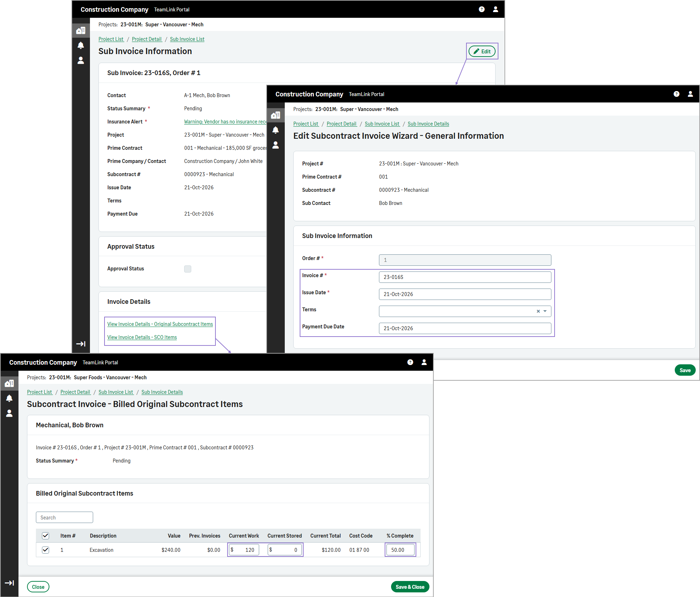Image resolution: width=700 pixels, height=597 pixels.
Task: Click the Save & Close button
Action: [410, 587]
